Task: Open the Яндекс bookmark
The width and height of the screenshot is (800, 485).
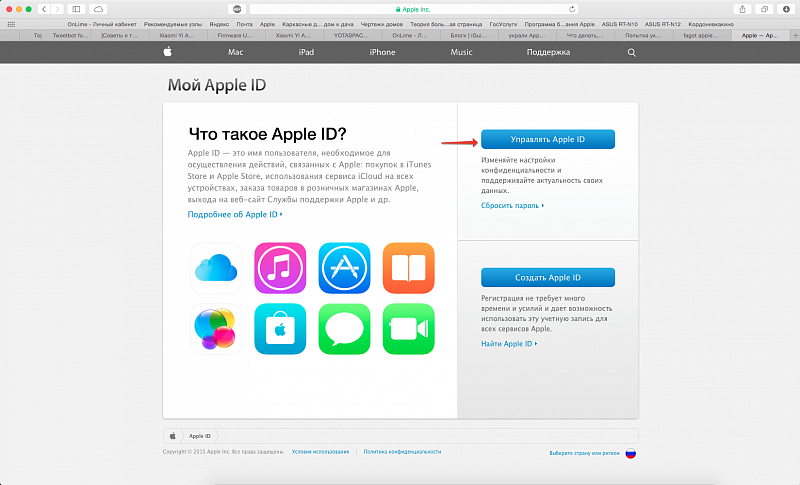Action: click(x=219, y=24)
